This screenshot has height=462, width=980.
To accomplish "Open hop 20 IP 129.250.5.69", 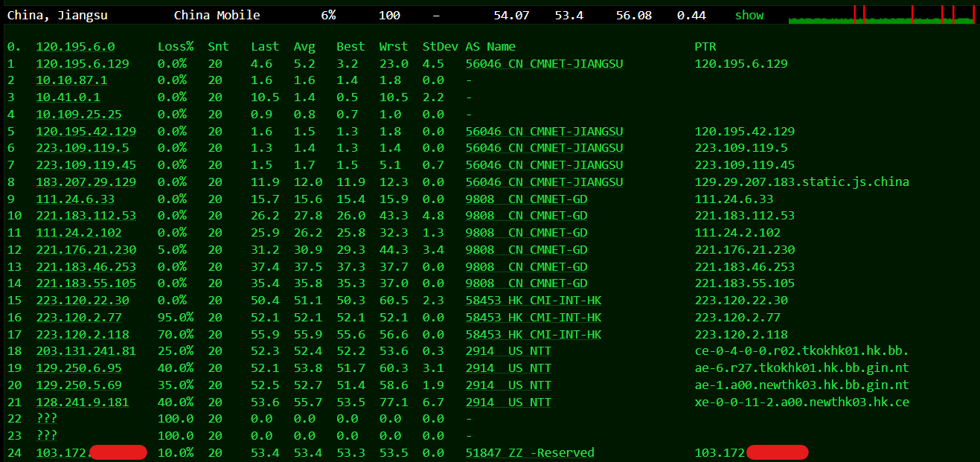I will (x=79, y=385).
